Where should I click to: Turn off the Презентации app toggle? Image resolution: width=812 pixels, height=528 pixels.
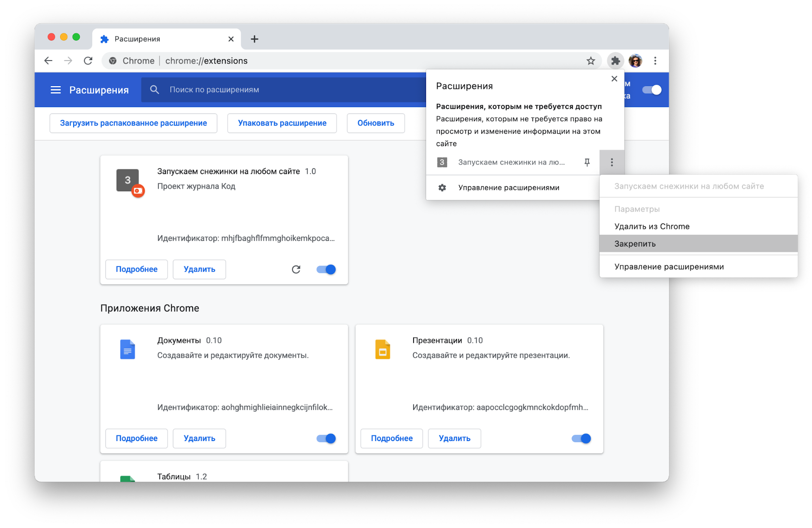[x=581, y=438]
